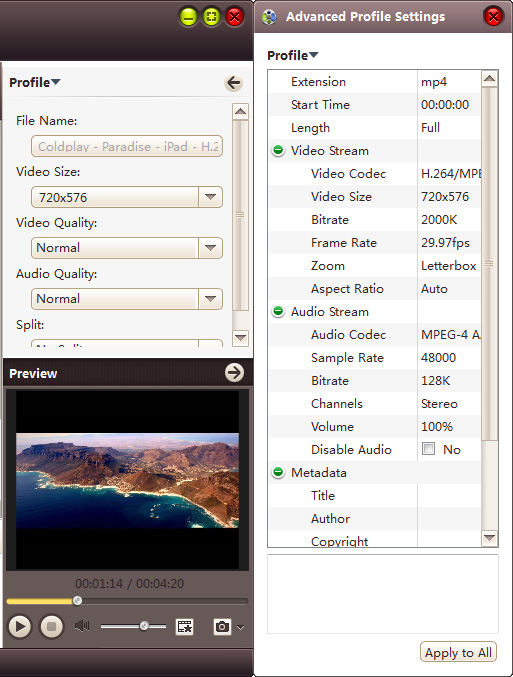Select the Length value Full
The image size is (513, 677).
(x=430, y=127)
